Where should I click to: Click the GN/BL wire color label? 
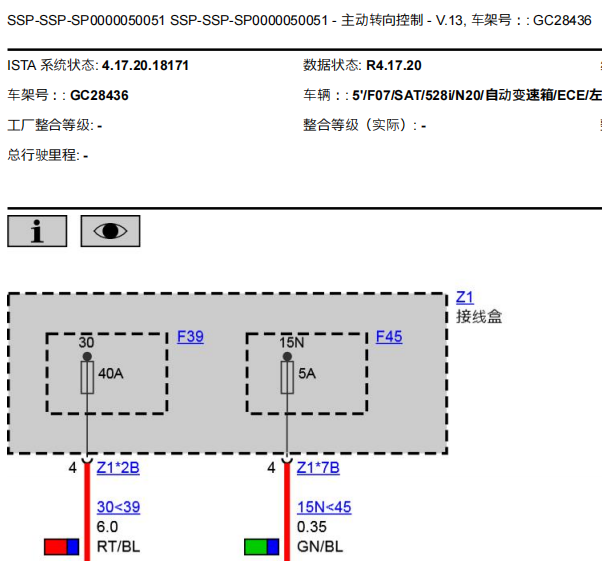[x=320, y=547]
